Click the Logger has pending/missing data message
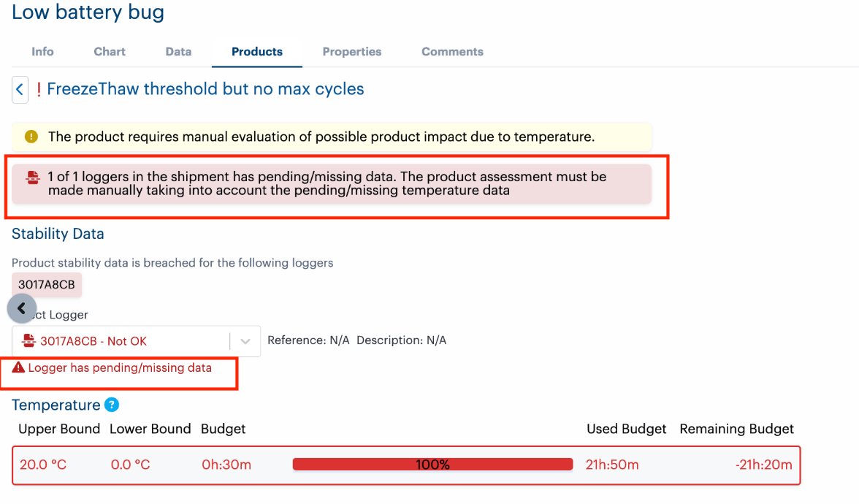The width and height of the screenshot is (859, 504). tap(120, 367)
